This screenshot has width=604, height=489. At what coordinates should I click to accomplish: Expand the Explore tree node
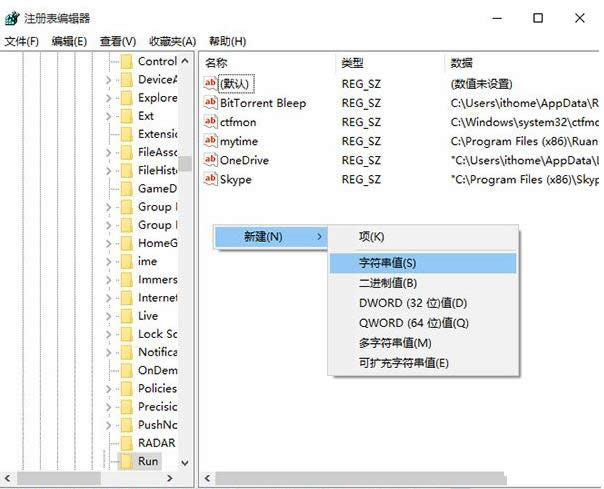click(108, 98)
